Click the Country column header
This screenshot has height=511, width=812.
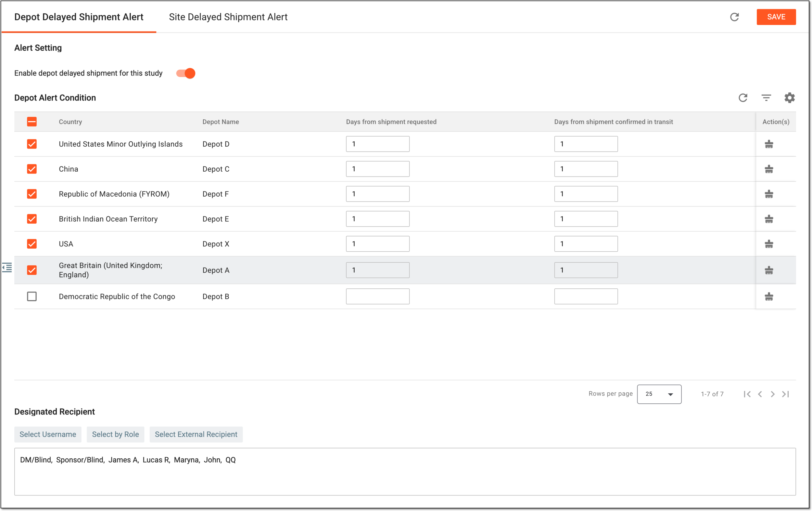70,122
